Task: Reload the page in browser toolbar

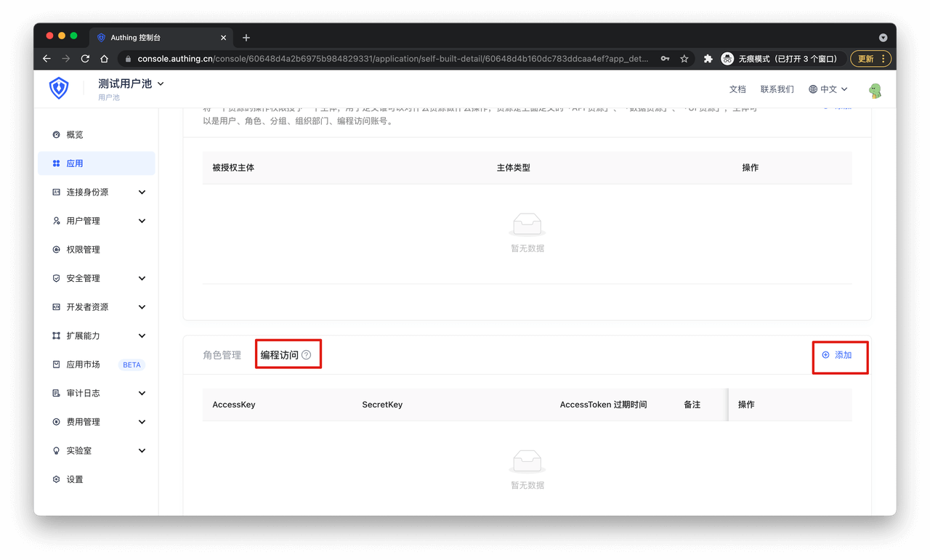Action: point(85,59)
